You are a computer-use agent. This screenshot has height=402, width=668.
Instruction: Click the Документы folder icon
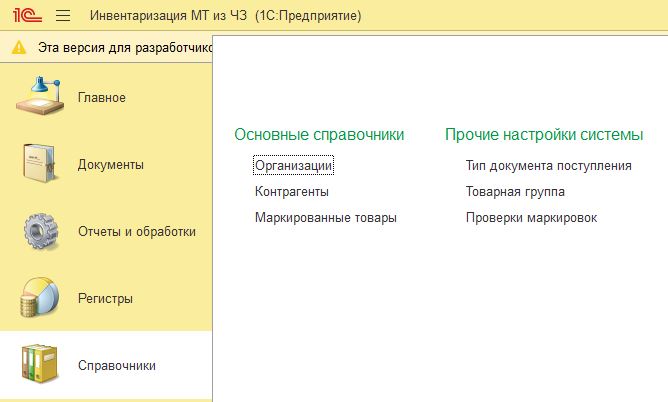39,164
